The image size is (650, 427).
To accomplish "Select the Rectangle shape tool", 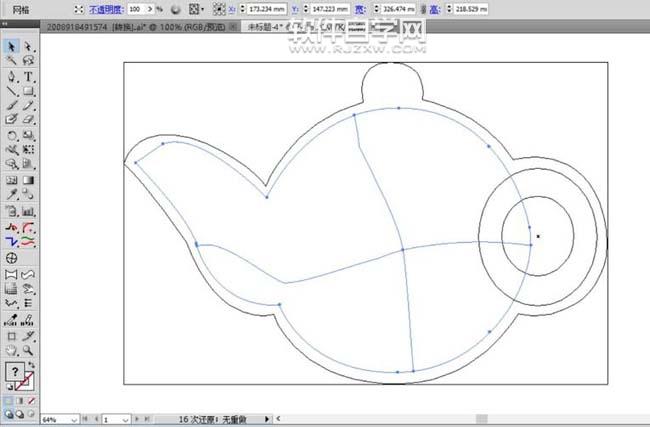I will pos(28,91).
